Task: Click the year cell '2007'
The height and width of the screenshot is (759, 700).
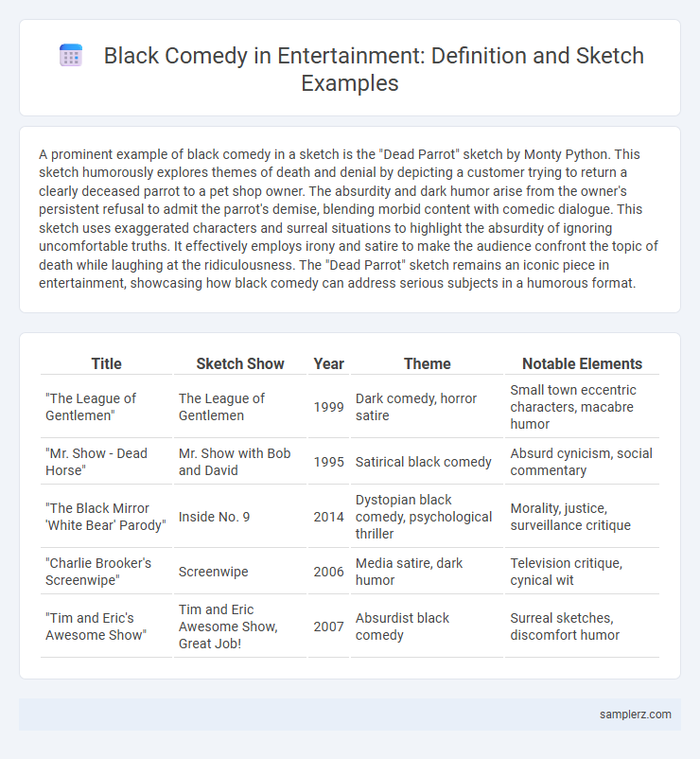Action: tap(328, 627)
